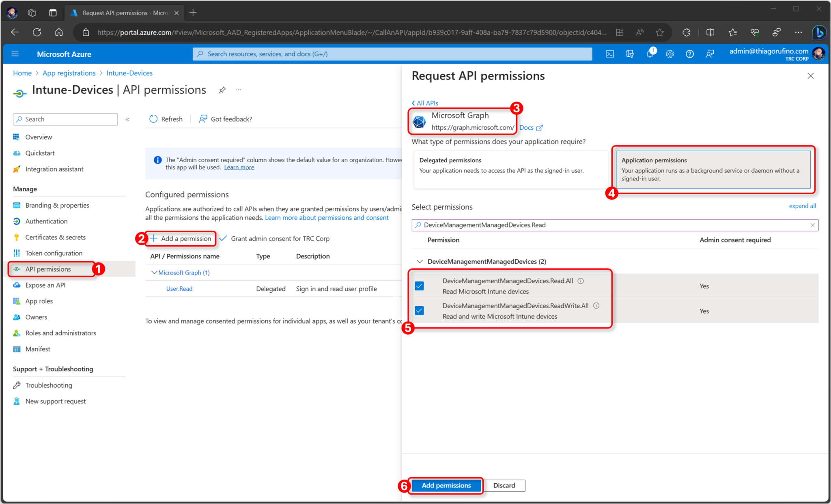
Task: Collapse the DeviceManagementManagedDevices group
Action: (x=419, y=262)
